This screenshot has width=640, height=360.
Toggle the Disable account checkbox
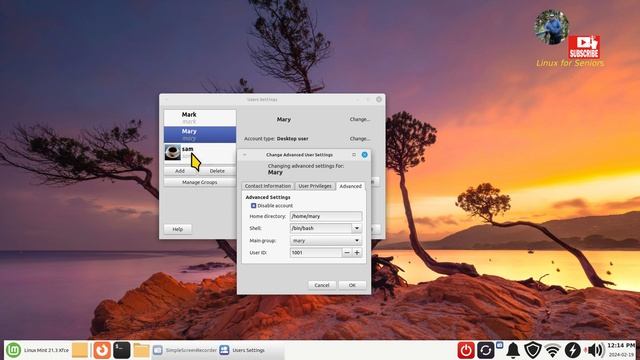click(253, 206)
